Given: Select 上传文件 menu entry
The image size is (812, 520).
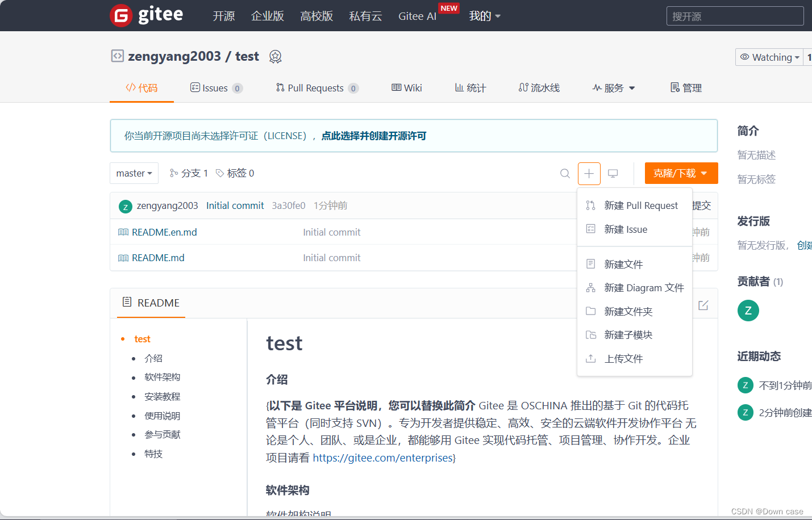Looking at the screenshot, I should [x=635, y=359].
